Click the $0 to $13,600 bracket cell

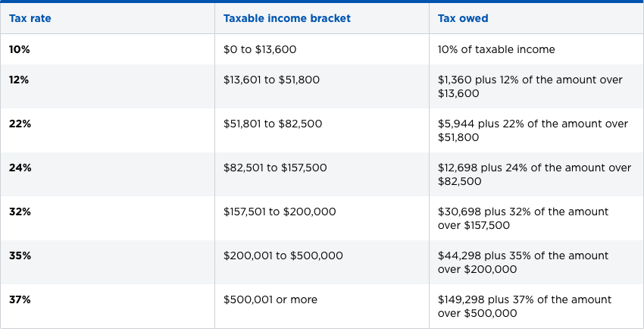click(260, 49)
